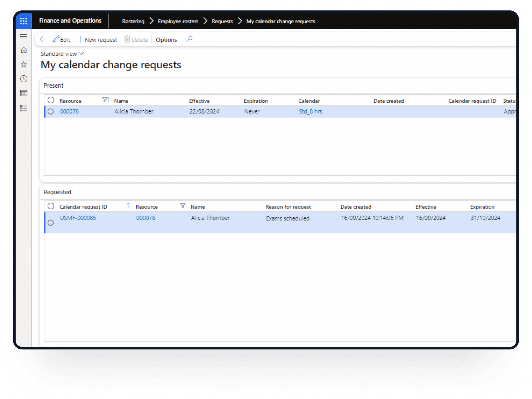Image resolution: width=532 pixels, height=399 pixels.
Task: Click Alicia Thornber cell in Present grid
Action: pos(134,111)
